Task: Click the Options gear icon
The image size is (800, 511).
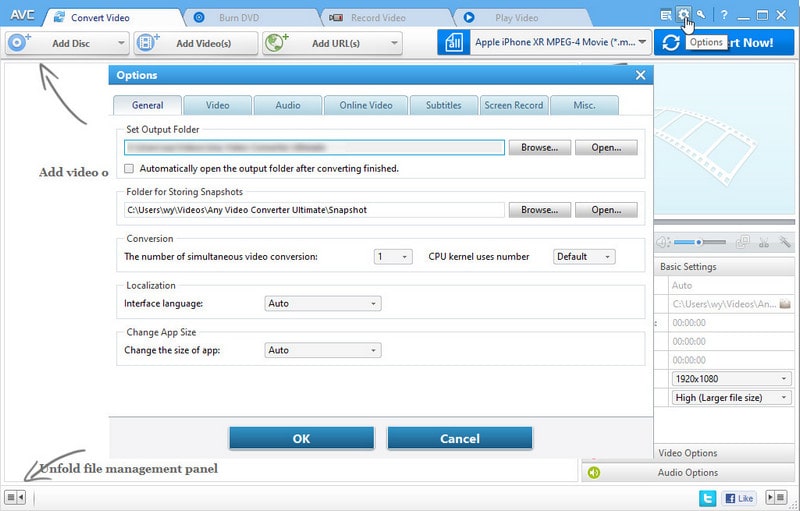Action: pos(684,15)
